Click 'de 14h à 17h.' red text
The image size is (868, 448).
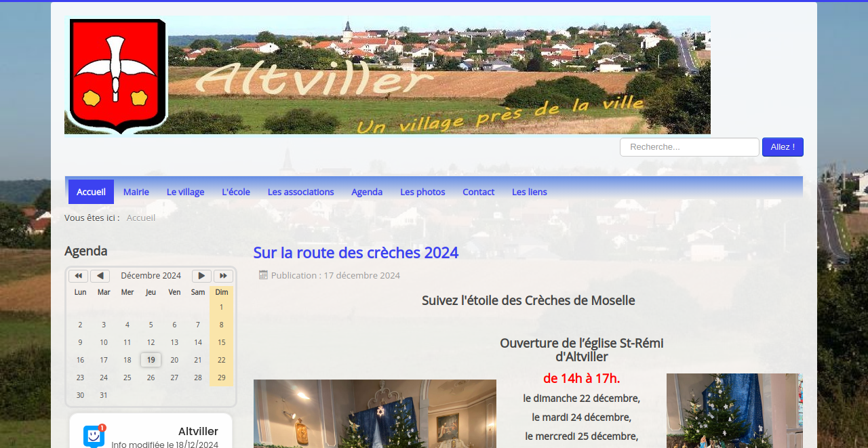[x=582, y=378]
